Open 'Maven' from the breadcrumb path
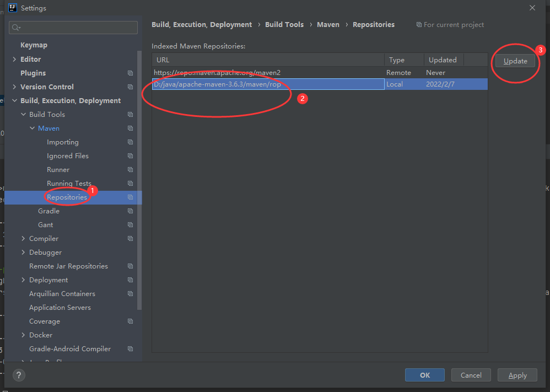This screenshot has width=550, height=392. [328, 24]
